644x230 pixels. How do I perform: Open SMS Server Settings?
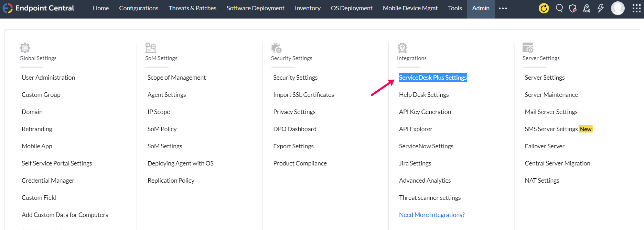coord(551,129)
